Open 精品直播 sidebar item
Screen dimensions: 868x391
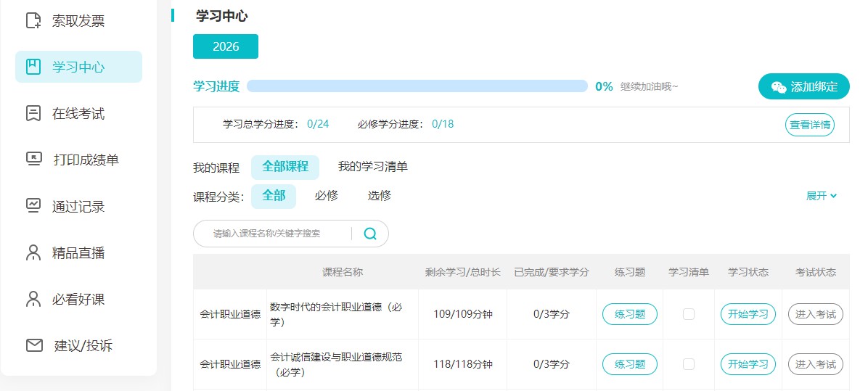(x=78, y=252)
